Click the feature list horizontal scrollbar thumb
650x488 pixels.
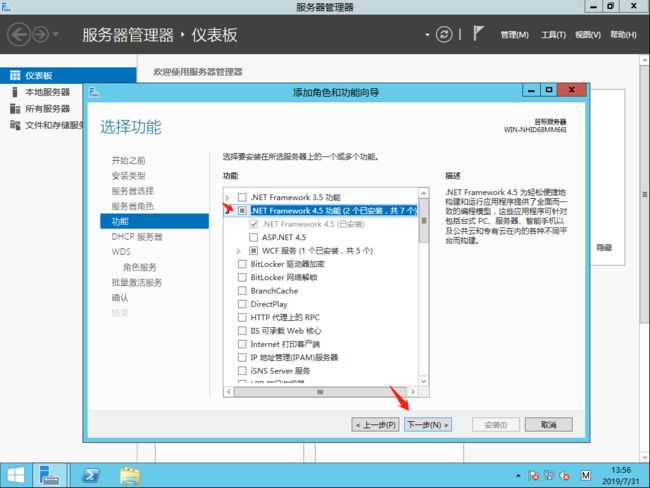(320, 392)
